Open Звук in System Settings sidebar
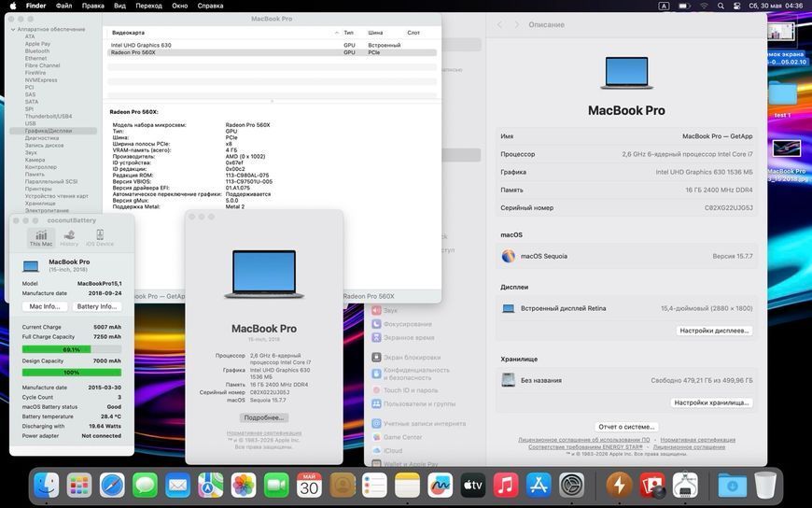812x508 pixels. [x=385, y=311]
